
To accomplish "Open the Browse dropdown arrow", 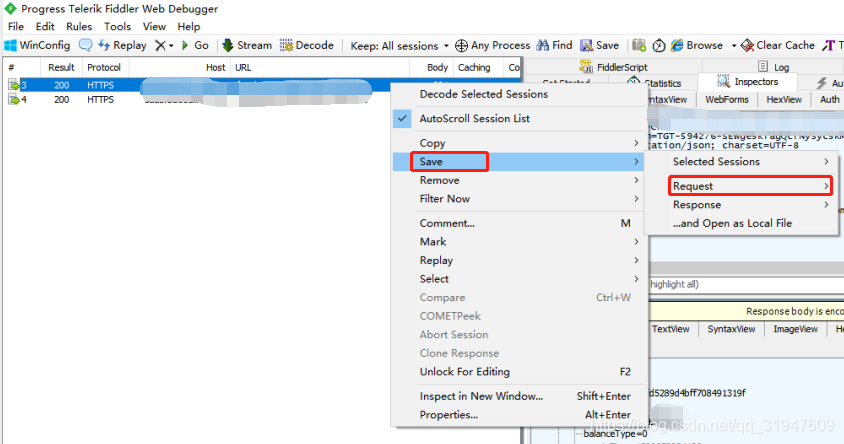I will (x=733, y=46).
